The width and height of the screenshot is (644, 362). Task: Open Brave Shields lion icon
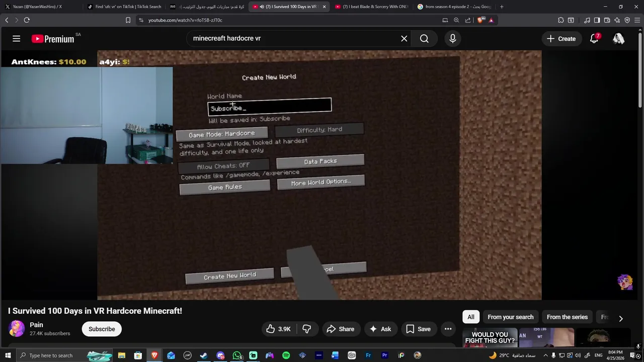[480, 20]
